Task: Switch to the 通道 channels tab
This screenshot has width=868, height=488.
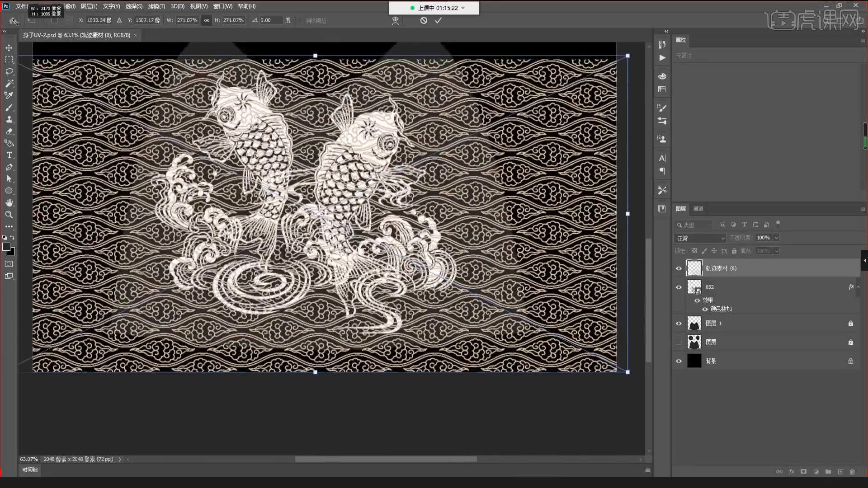Action: coord(698,209)
